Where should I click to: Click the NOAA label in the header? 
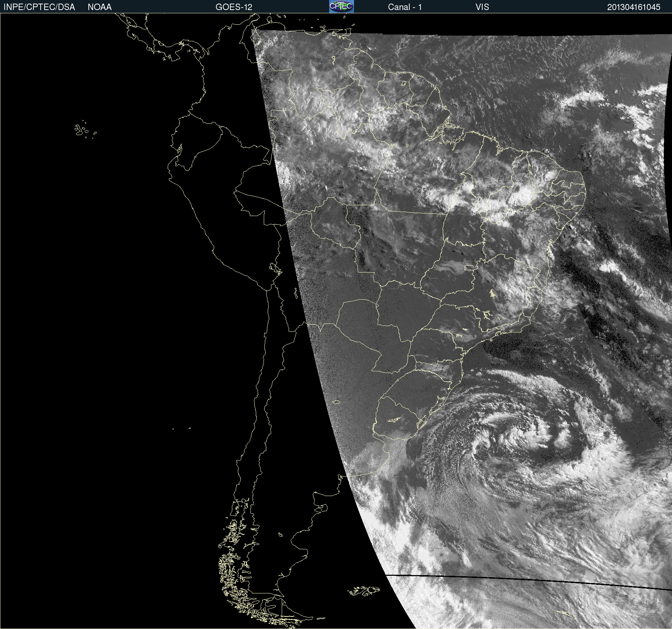pos(100,7)
